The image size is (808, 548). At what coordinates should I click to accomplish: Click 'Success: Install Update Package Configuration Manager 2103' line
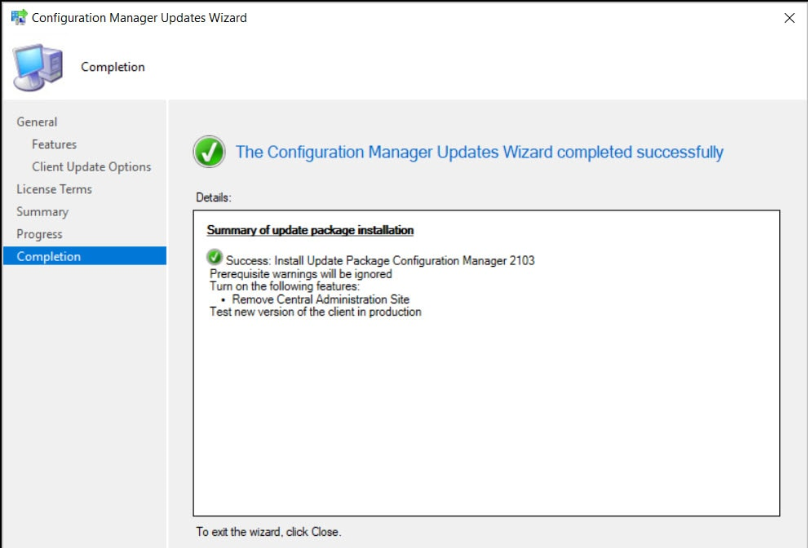[380, 260]
